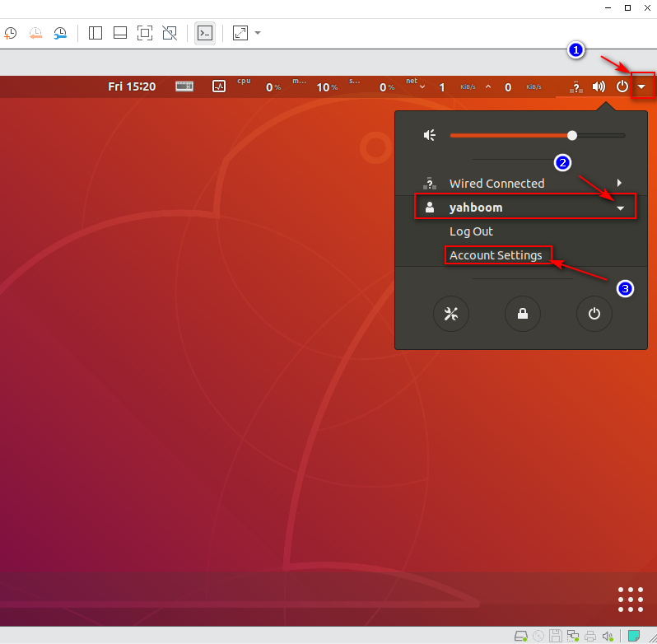Viewport: 657px width, 644px height.
Task: Toggle the library sidebar panel icon
Action: click(x=96, y=33)
